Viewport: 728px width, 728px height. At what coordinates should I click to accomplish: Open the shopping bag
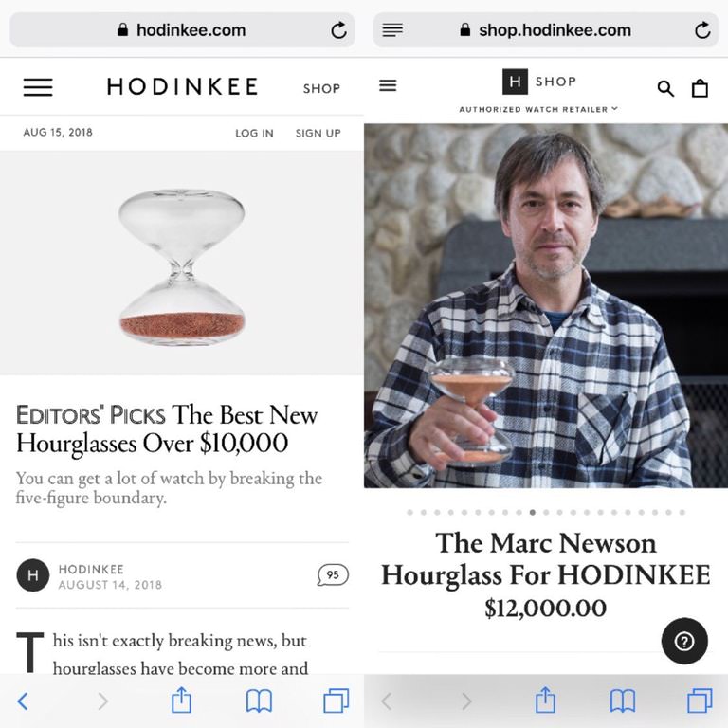click(x=700, y=88)
